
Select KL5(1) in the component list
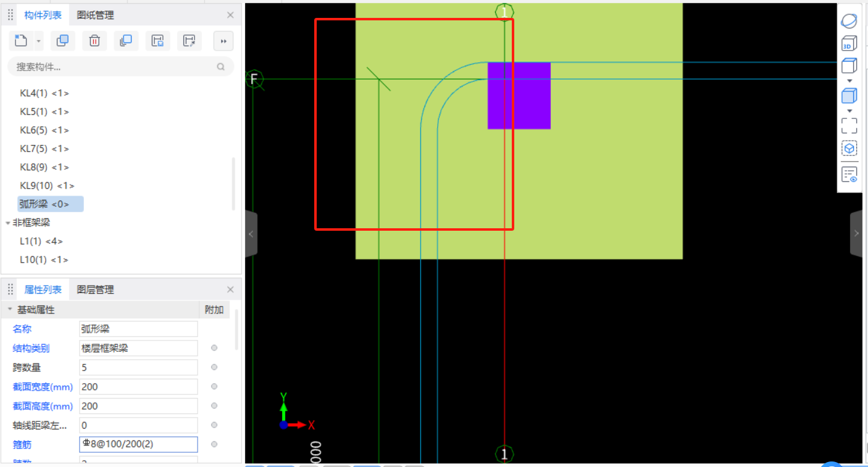[x=44, y=112]
